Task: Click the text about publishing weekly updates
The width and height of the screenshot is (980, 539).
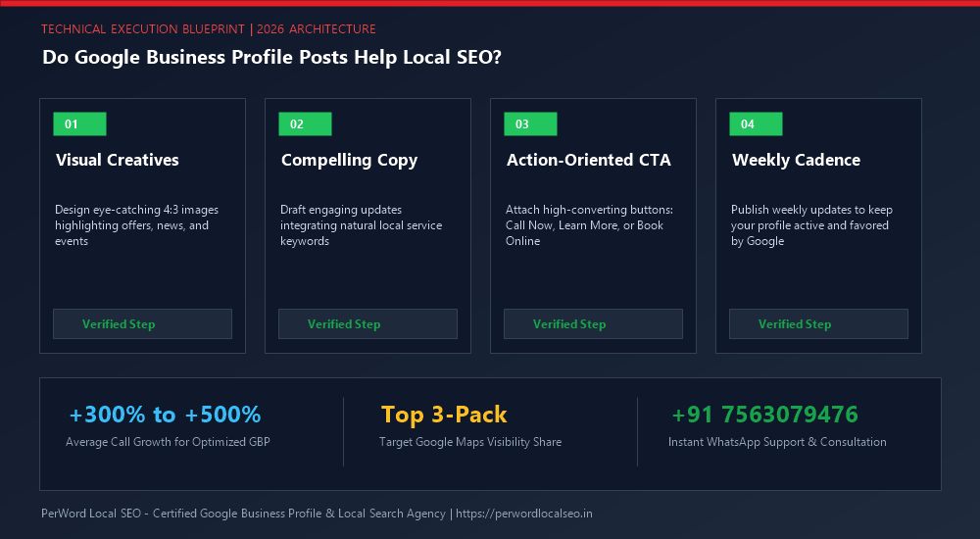Action: pos(811,225)
